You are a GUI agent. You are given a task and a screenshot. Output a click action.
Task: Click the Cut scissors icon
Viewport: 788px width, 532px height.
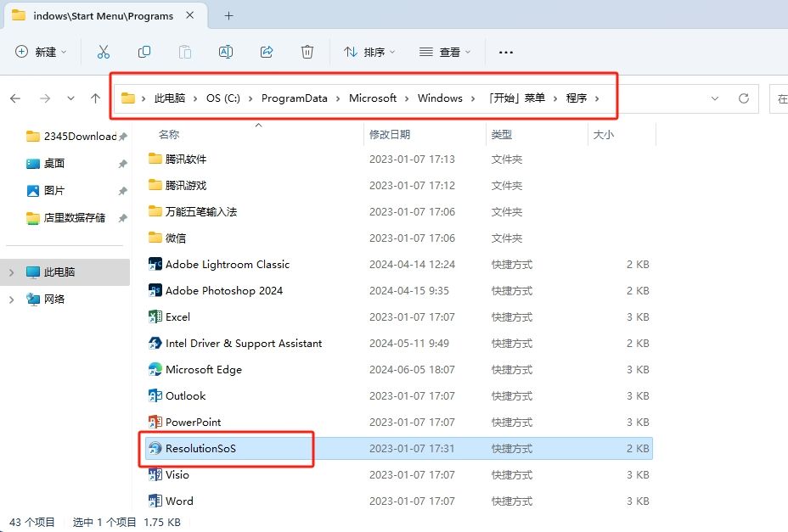(104, 52)
